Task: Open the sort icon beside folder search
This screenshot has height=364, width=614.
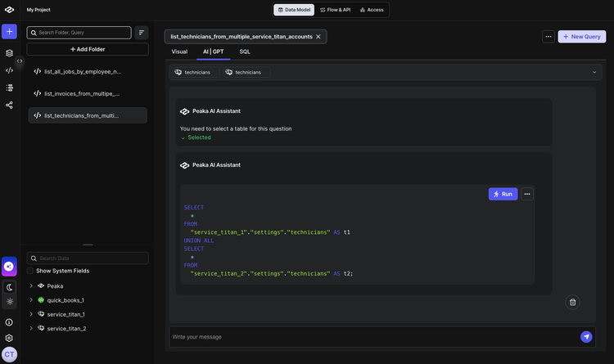Action: (142, 33)
